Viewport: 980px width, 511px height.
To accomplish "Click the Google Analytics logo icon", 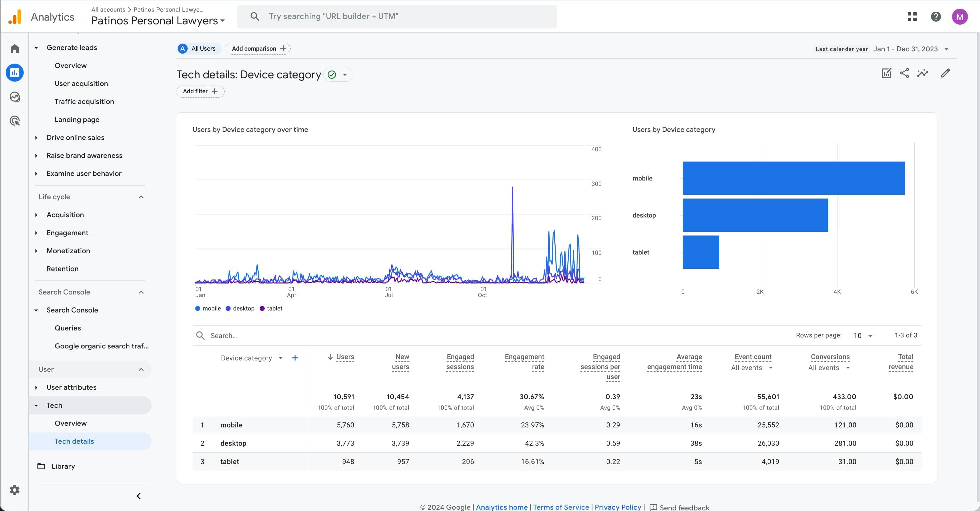I will [x=14, y=16].
